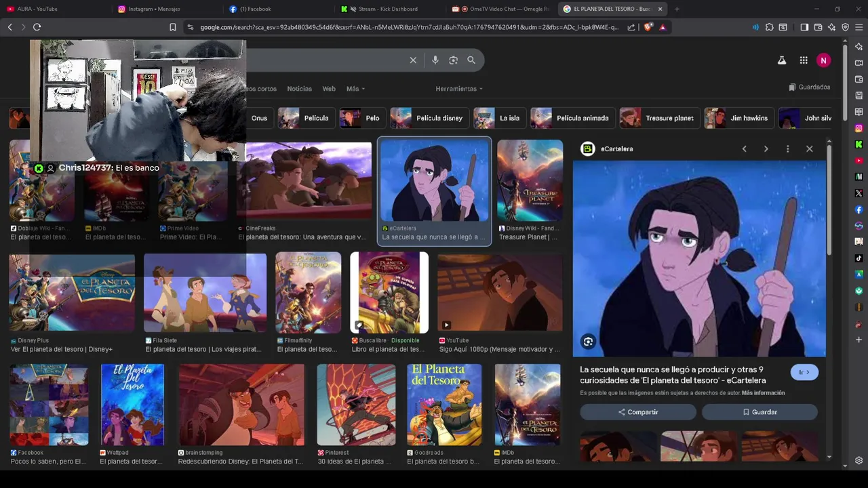Click the Brave Shields lion icon
Screen dimensions: 868x488
coord(648,27)
